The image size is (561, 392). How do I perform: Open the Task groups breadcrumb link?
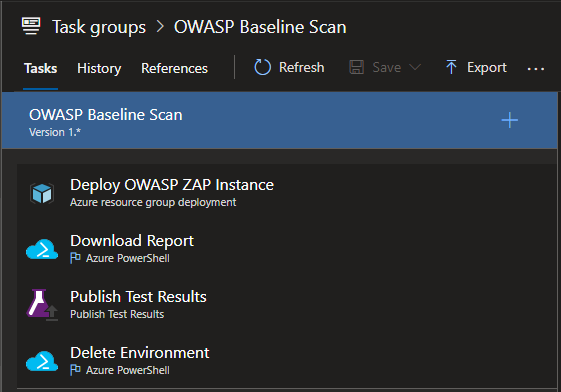(x=99, y=28)
